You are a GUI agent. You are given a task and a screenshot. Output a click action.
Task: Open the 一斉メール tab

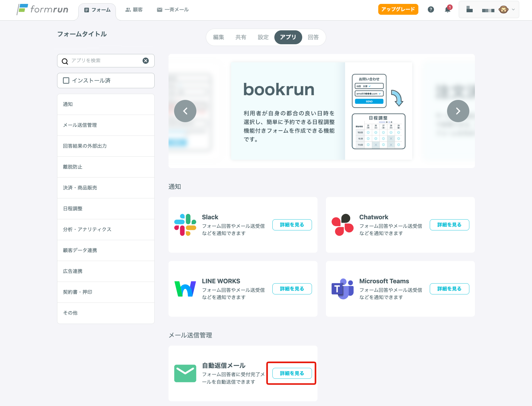[173, 10]
